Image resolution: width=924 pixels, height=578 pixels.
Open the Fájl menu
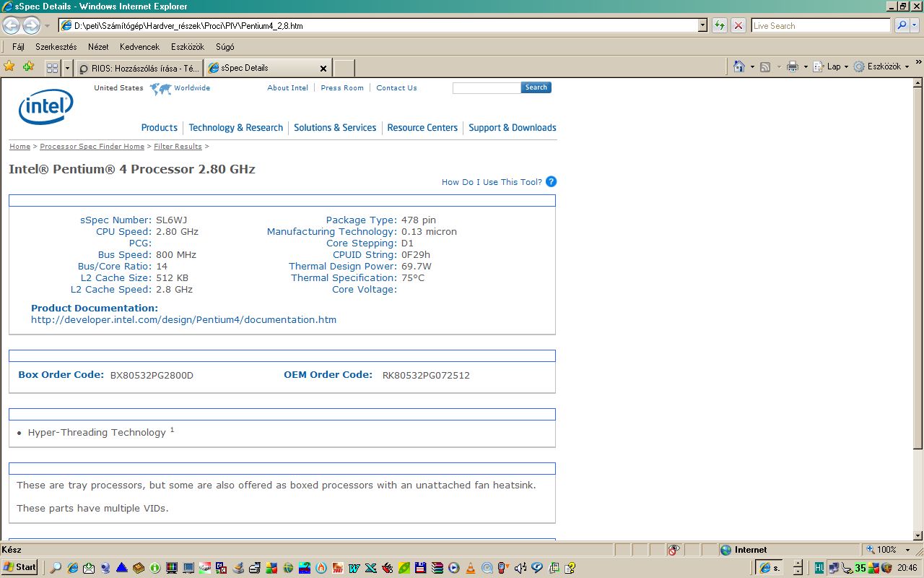(19, 47)
